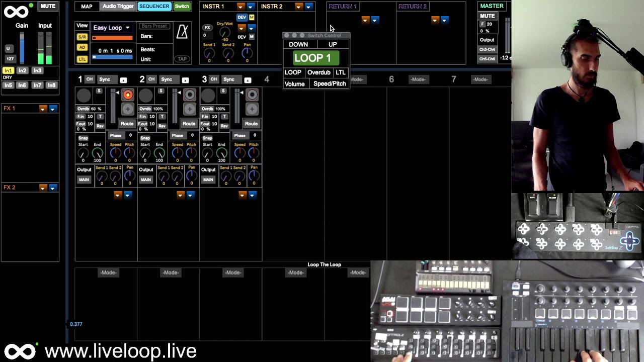Toggle Rev on loop 2

[162, 126]
